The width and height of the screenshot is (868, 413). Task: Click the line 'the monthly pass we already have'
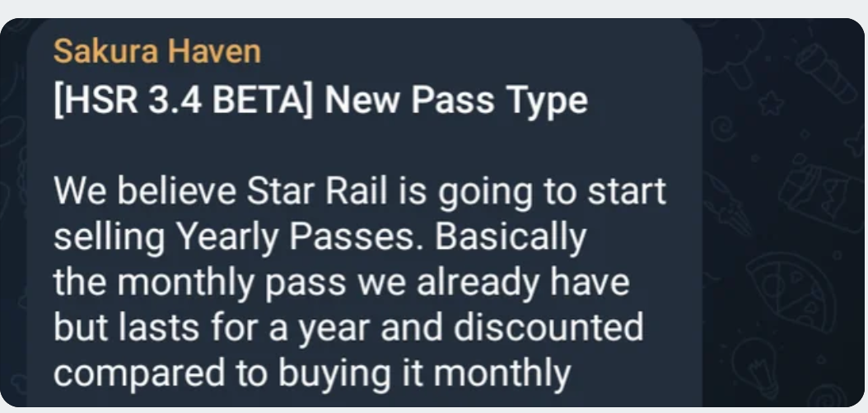[x=342, y=282]
